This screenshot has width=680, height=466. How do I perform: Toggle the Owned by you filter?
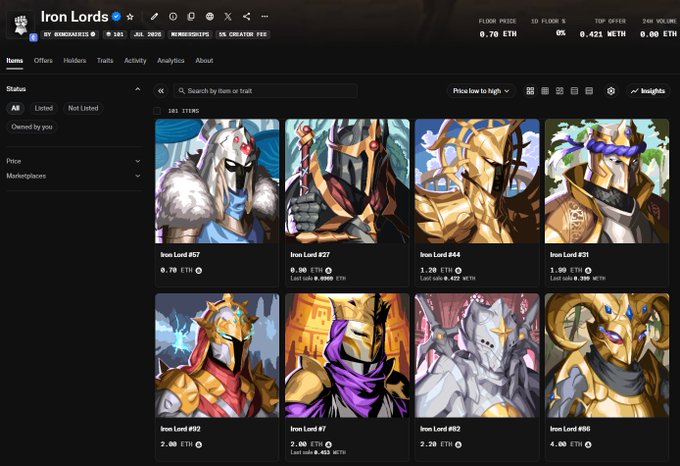tap(32, 127)
